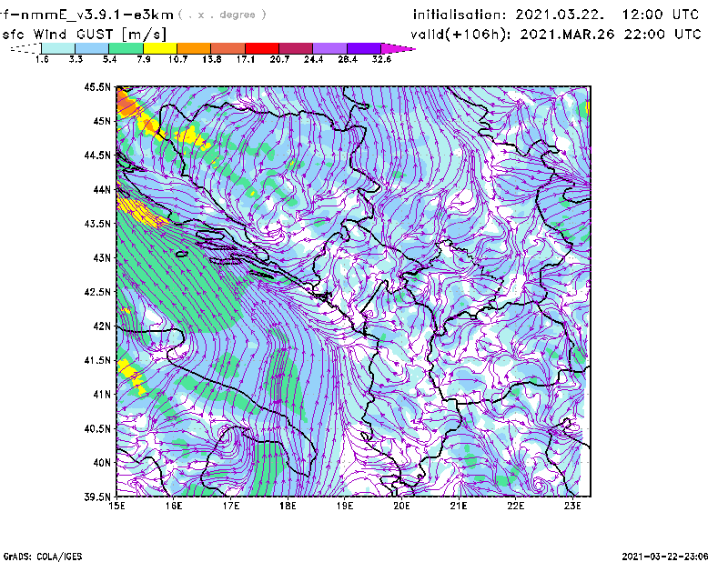The width and height of the screenshot is (728, 562).
Task: Click the '40N' latitude label
Action: point(102,463)
